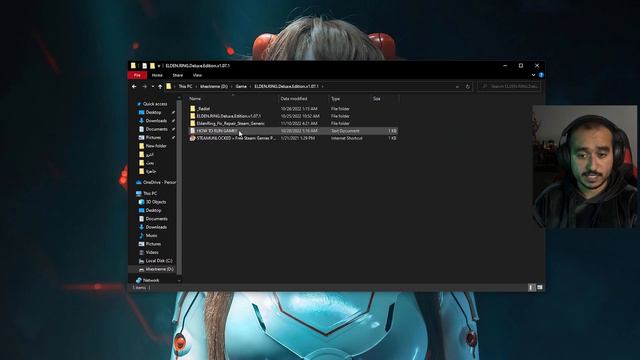640x360 pixels.
Task: Switch to details view in status bar
Action: coord(531,287)
